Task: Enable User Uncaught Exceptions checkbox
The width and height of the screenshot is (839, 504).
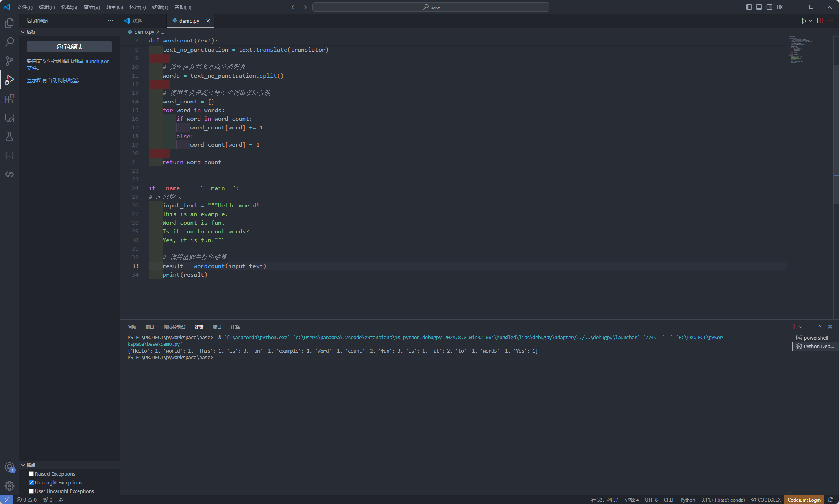Action: [31, 491]
